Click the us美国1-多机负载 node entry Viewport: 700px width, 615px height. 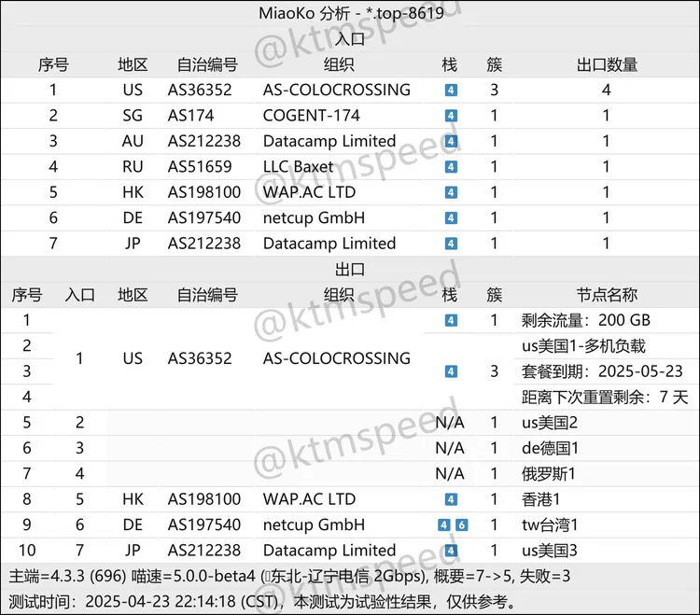(583, 346)
